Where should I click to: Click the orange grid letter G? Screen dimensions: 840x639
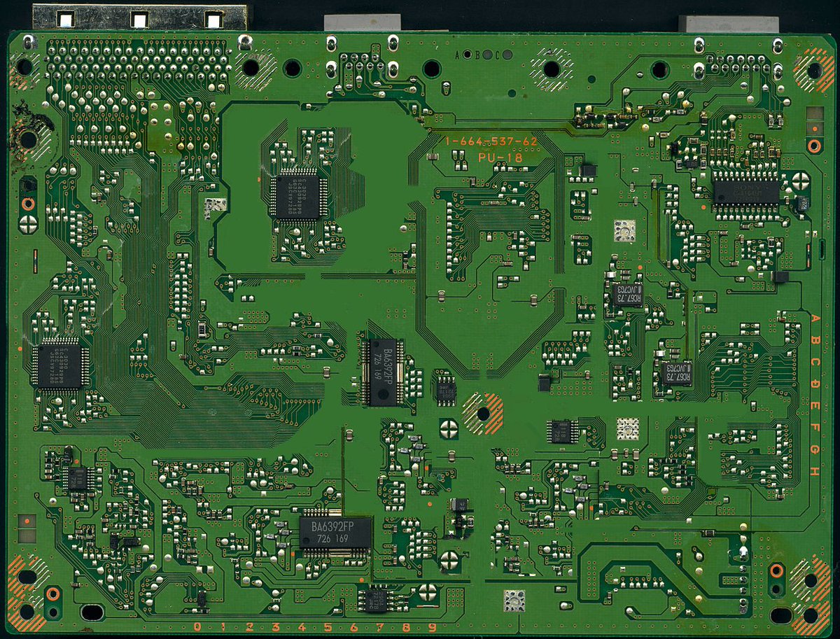[815, 449]
